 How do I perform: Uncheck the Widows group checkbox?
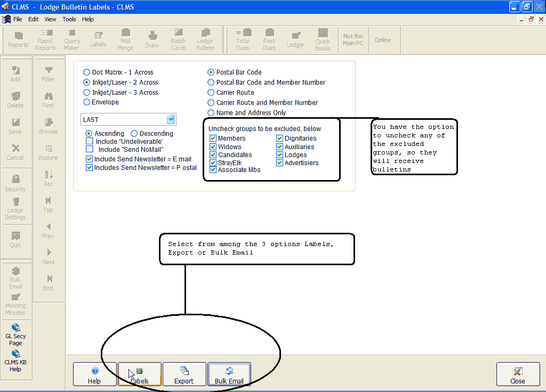(213, 147)
